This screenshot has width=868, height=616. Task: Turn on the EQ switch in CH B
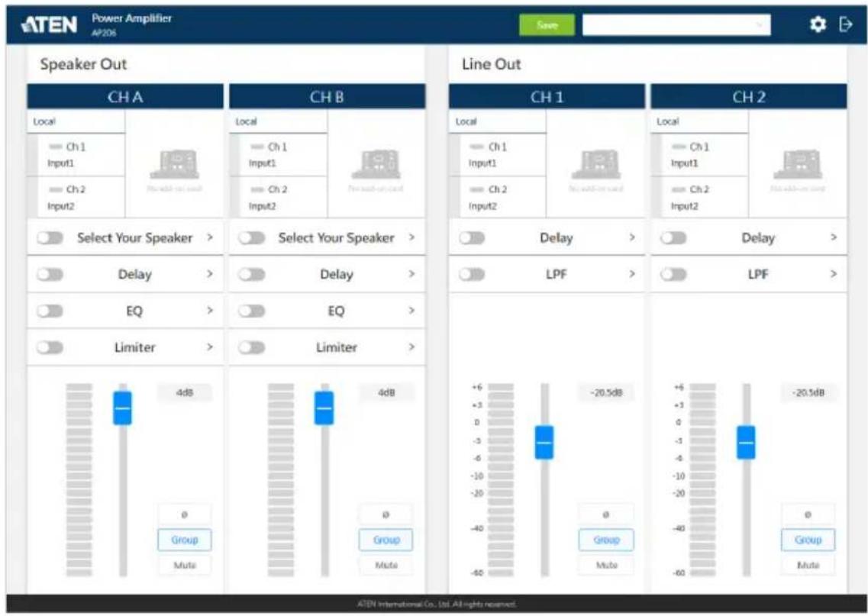pos(251,311)
